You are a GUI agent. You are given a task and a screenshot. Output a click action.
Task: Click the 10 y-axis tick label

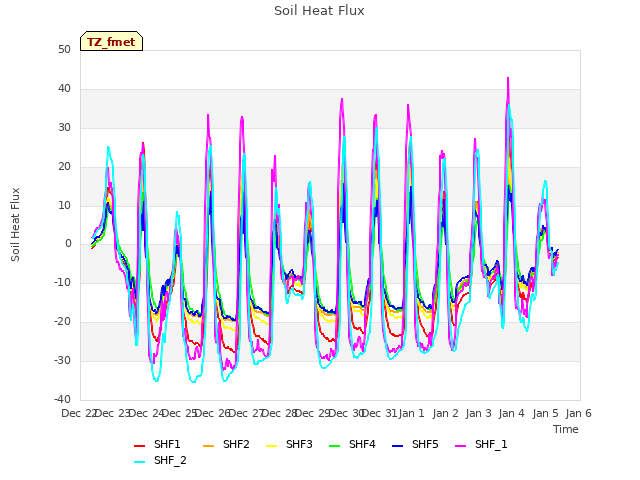64,205
